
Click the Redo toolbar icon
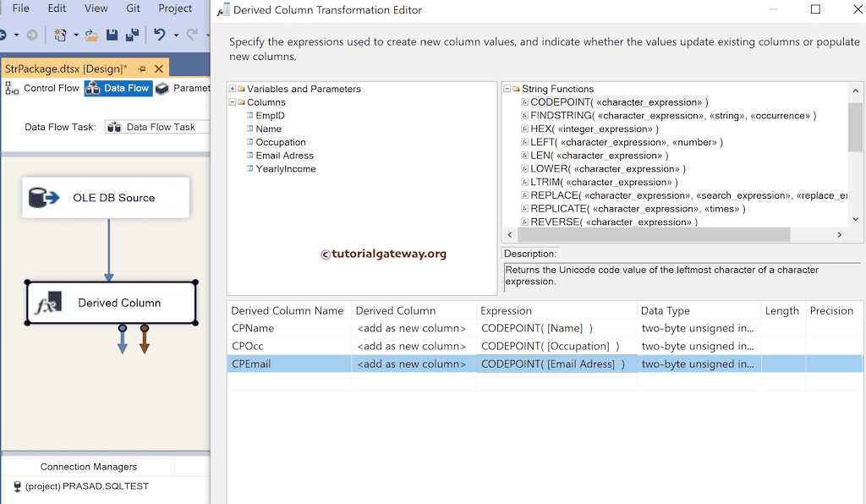pyautogui.click(x=193, y=36)
